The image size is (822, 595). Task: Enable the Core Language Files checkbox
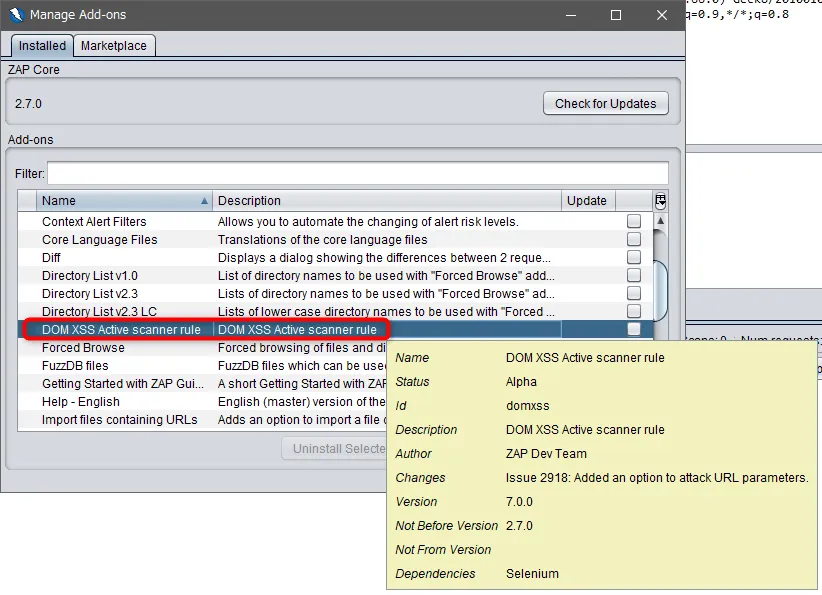click(x=634, y=240)
